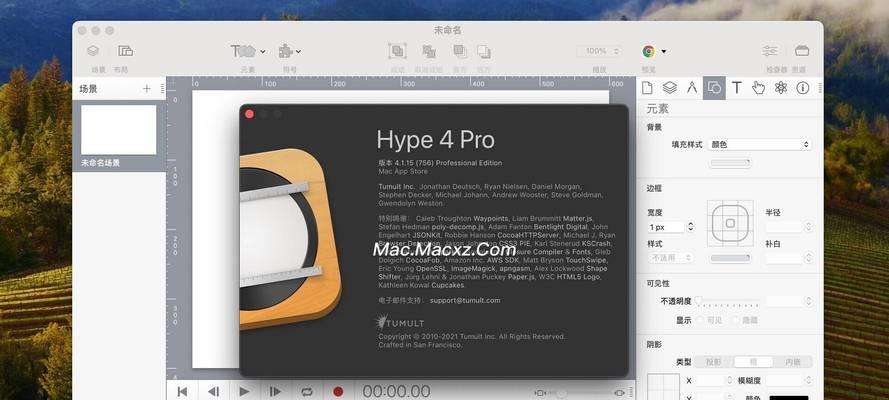Close the Hype 4 Pro about window
Viewport: 889px width, 400px height.
click(249, 114)
